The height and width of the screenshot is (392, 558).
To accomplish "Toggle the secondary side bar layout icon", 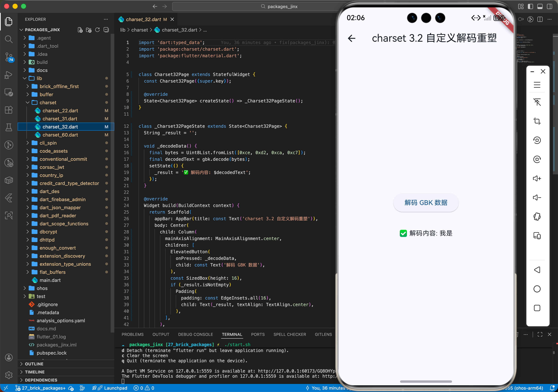I will click(549, 7).
